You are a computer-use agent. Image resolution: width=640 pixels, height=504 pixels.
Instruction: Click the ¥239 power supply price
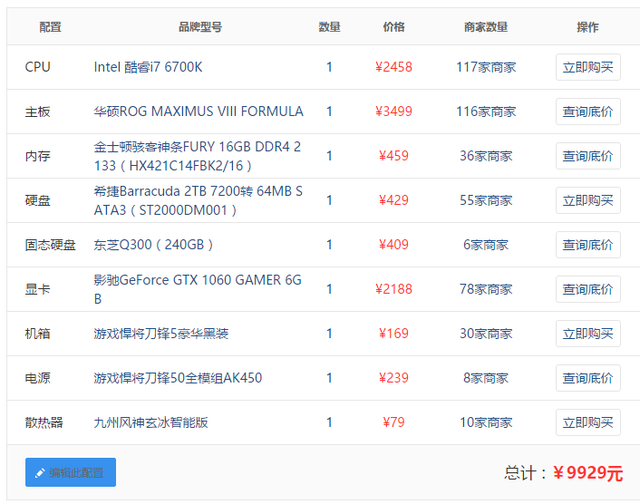point(393,378)
